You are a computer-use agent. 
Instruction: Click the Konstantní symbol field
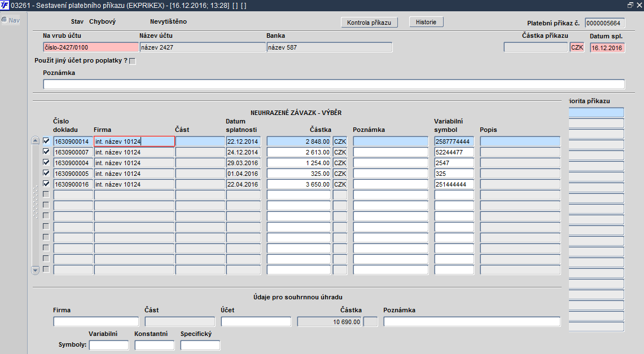tap(155, 346)
